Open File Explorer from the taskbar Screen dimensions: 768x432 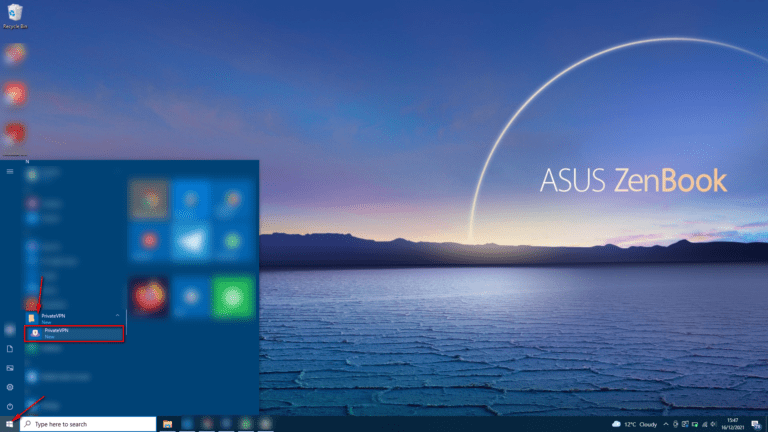(167, 424)
